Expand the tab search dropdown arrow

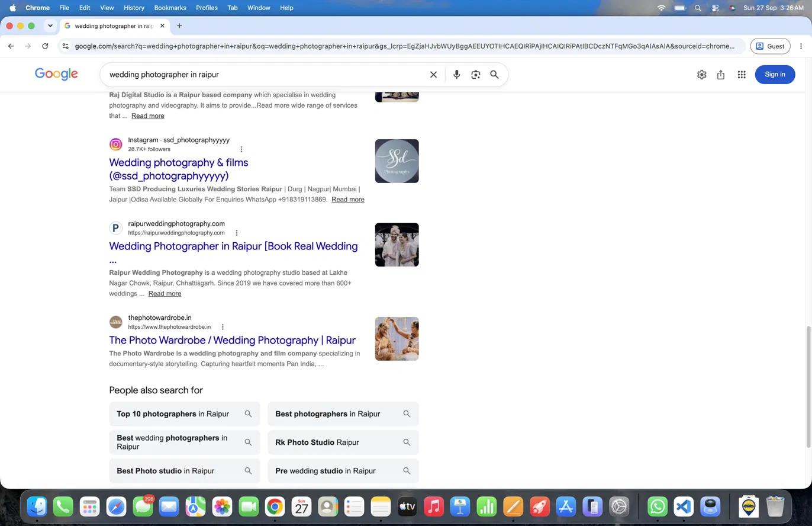coord(50,26)
